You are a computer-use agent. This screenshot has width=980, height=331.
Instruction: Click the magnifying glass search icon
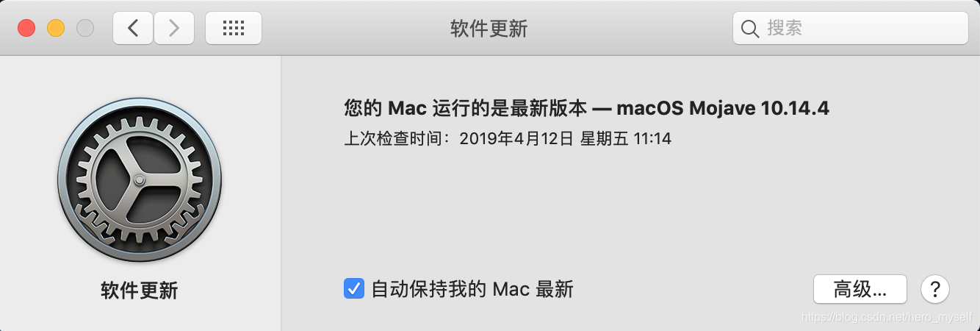tap(750, 29)
